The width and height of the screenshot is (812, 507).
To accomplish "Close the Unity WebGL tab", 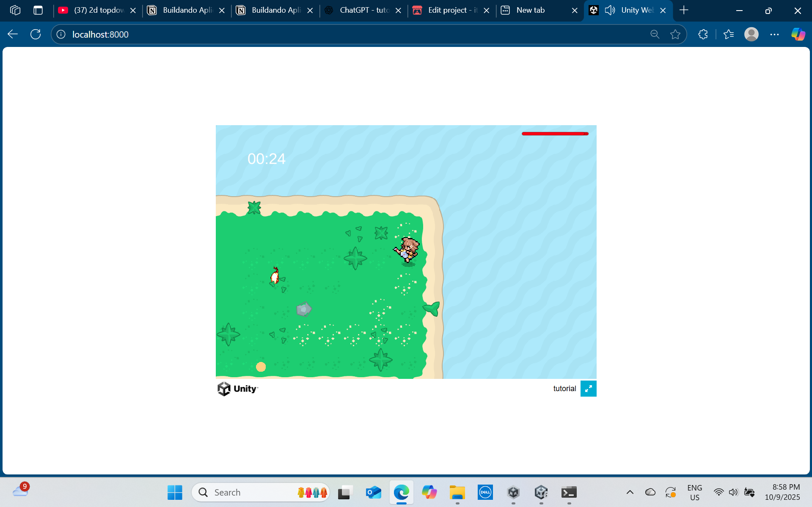I will coord(663,11).
